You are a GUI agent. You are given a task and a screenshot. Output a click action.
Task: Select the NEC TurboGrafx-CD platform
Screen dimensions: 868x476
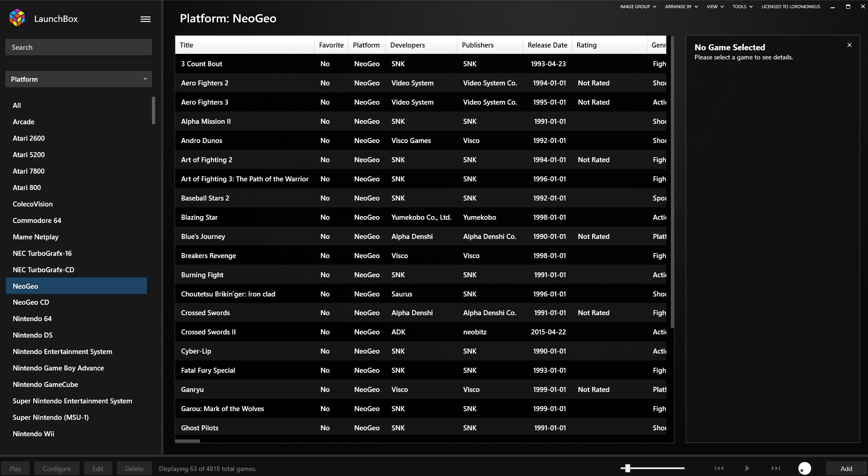(x=76, y=270)
